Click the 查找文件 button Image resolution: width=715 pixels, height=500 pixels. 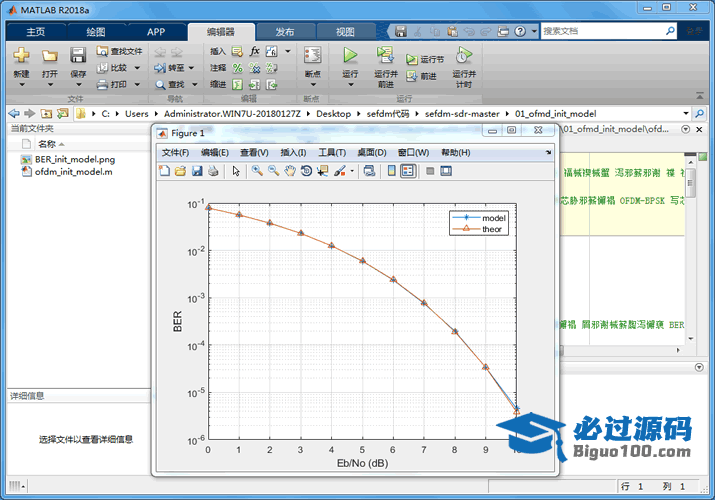(x=120, y=51)
